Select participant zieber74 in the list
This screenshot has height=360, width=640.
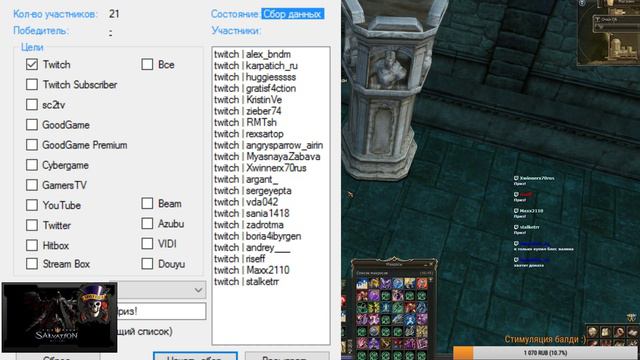[x=247, y=111]
